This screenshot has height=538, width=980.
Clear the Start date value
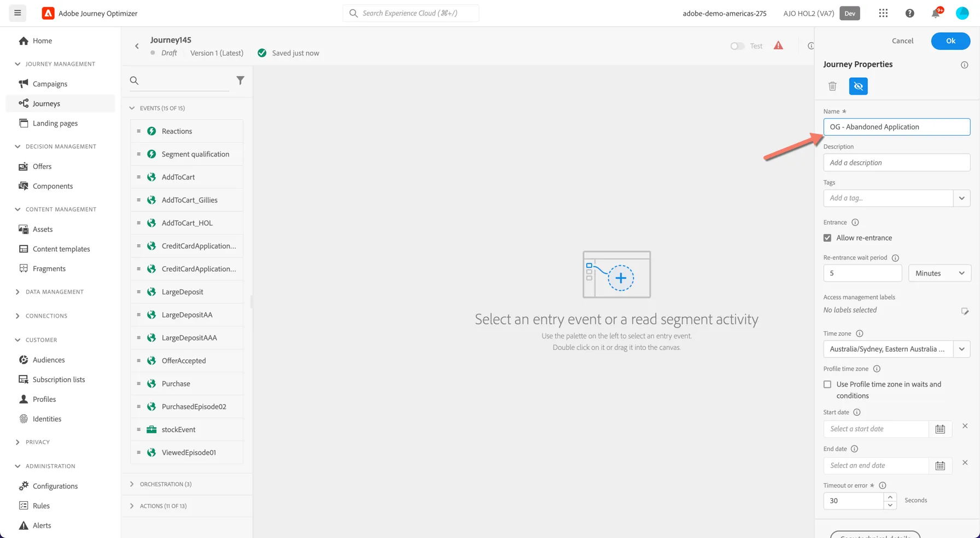965,426
